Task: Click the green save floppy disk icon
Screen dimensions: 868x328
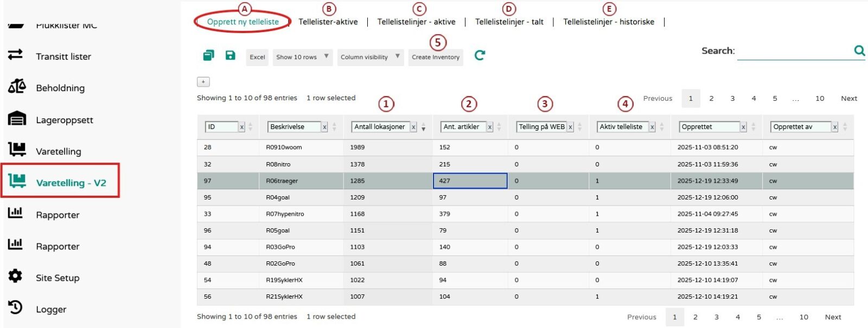Action: (231, 55)
